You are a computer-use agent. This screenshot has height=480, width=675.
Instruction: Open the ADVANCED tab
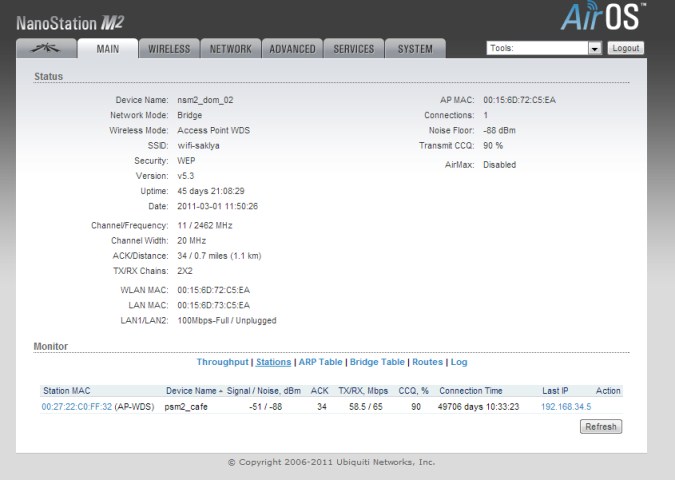tap(292, 49)
